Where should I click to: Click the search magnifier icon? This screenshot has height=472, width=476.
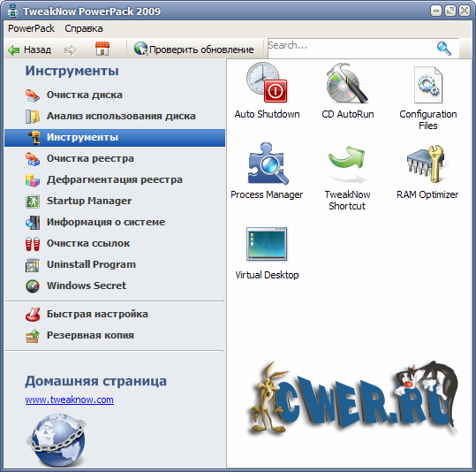(x=444, y=49)
